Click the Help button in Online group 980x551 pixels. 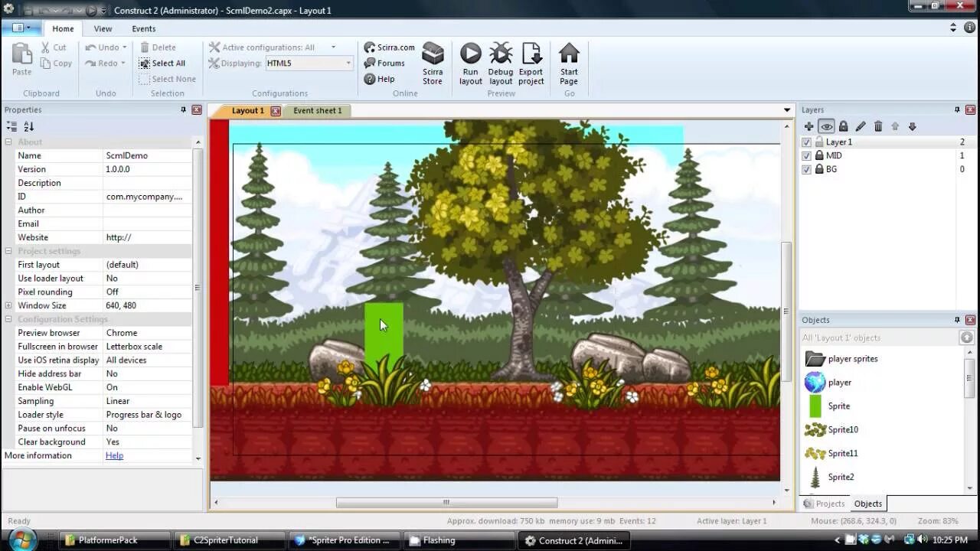click(x=380, y=79)
